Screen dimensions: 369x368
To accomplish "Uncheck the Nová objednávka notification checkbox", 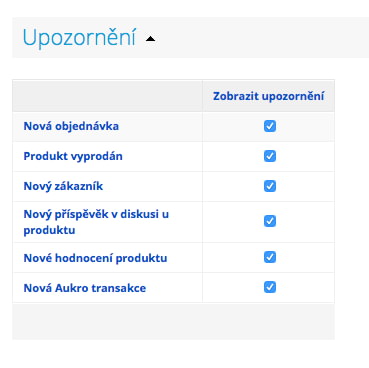I will click(270, 126).
